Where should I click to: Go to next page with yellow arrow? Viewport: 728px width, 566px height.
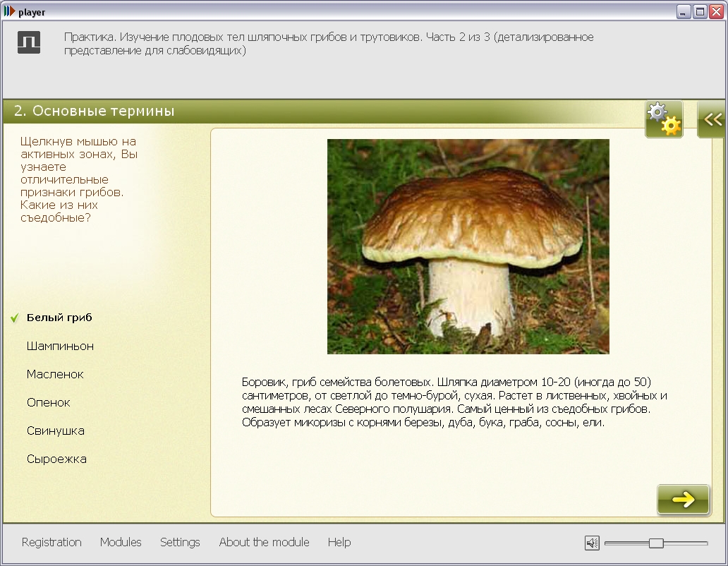[683, 499]
